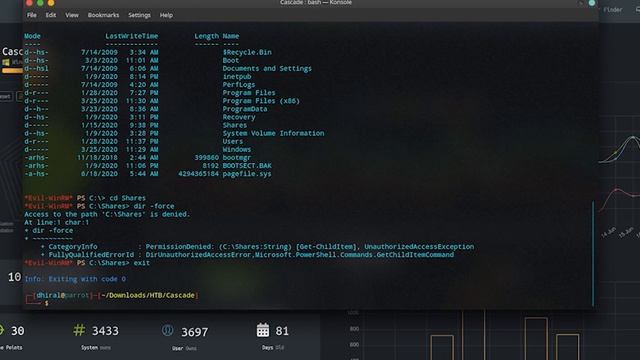This screenshot has height=360, width=640.
Task: Click the 'PerfLogs' directory entry
Action: (x=239, y=85)
